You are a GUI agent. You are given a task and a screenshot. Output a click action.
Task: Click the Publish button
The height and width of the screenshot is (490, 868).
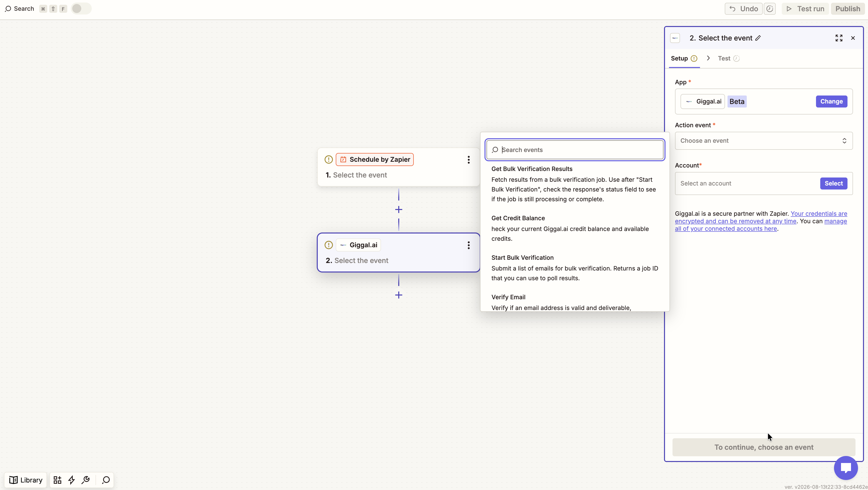point(847,9)
